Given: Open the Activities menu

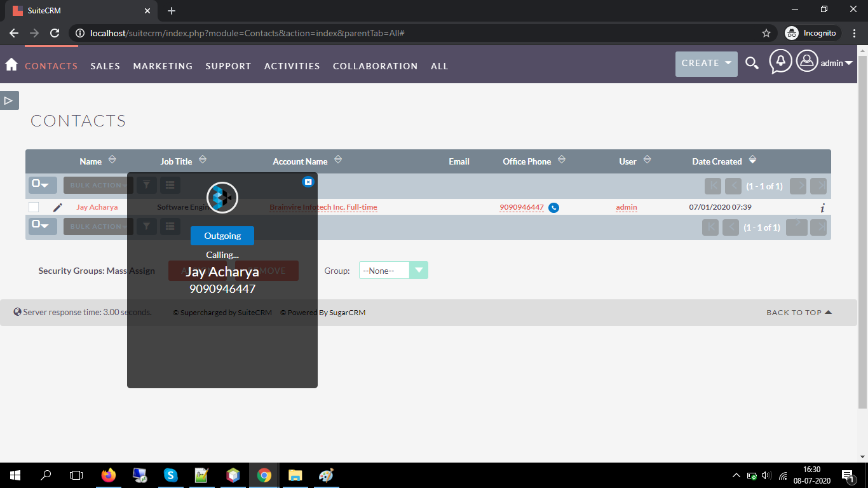Looking at the screenshot, I should click(292, 66).
